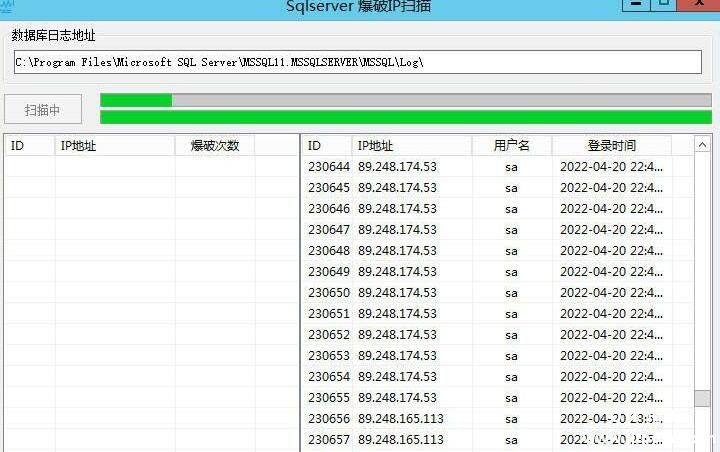Select row with ID 230650
The image size is (720, 452).
[x=498, y=293]
